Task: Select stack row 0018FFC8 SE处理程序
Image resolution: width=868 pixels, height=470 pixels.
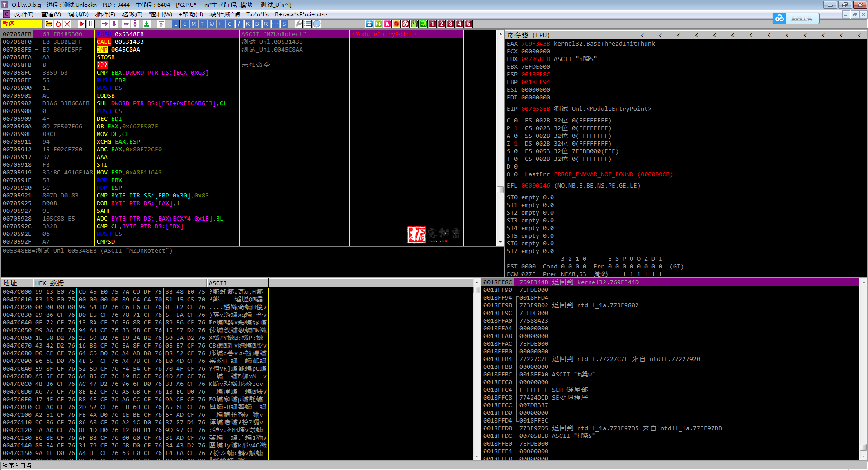Action: pyautogui.click(x=671, y=398)
